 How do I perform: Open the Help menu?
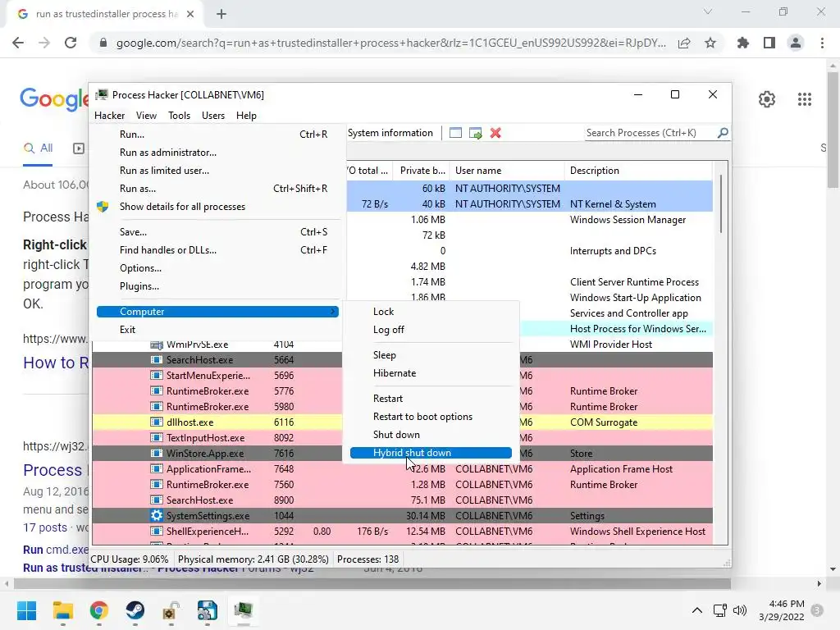tap(246, 116)
